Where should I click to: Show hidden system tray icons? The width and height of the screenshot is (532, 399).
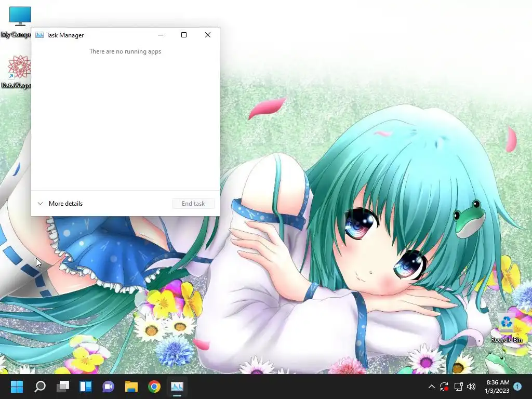[x=432, y=387]
